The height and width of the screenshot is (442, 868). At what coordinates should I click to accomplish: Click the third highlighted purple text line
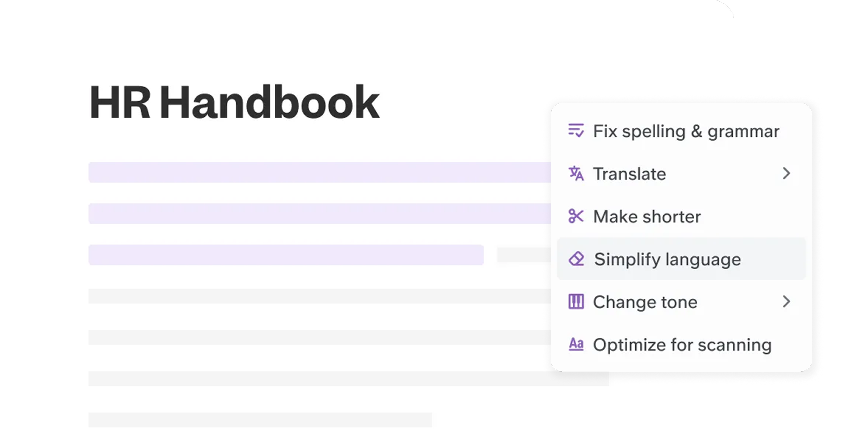point(286,255)
